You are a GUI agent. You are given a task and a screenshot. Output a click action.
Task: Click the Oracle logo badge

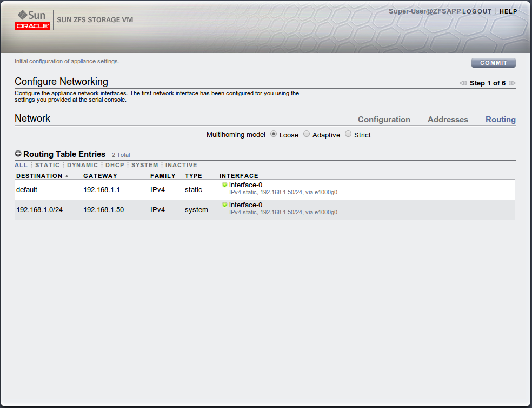32,25
